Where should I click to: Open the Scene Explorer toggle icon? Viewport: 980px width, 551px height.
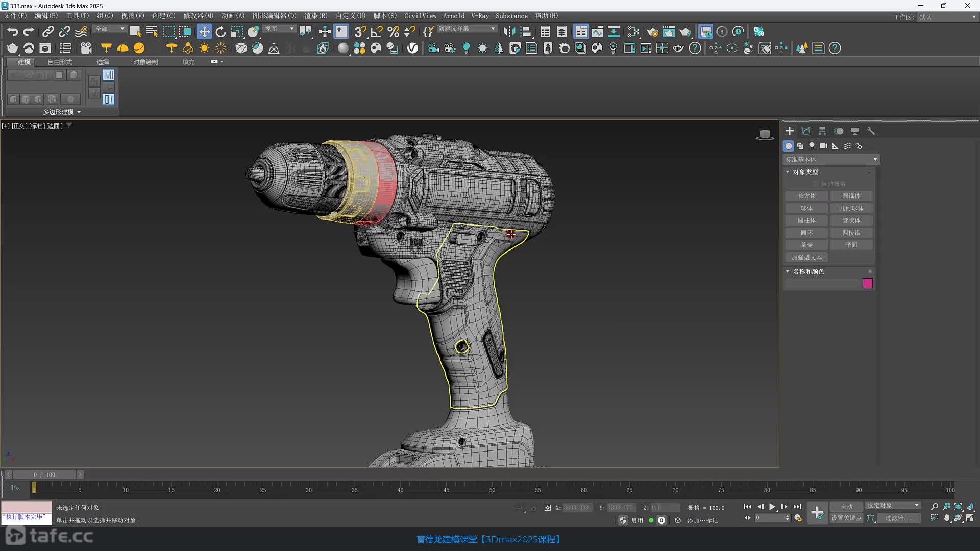(545, 32)
